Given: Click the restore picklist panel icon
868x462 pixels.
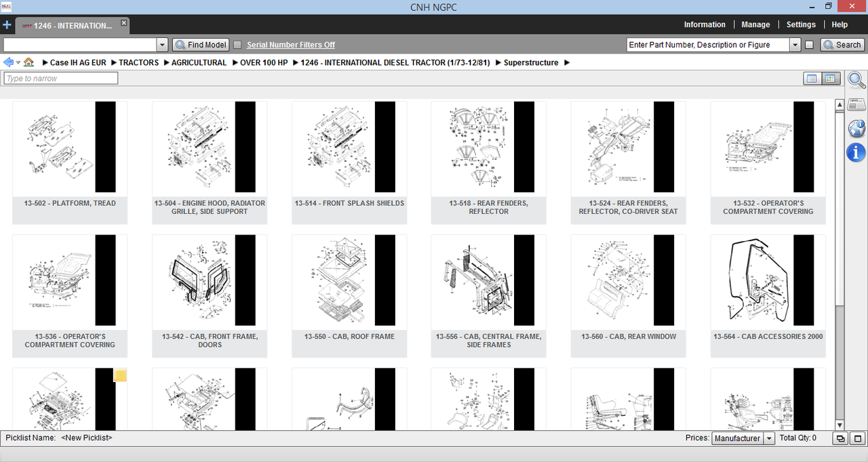Looking at the screenshot, I should click(x=841, y=438).
